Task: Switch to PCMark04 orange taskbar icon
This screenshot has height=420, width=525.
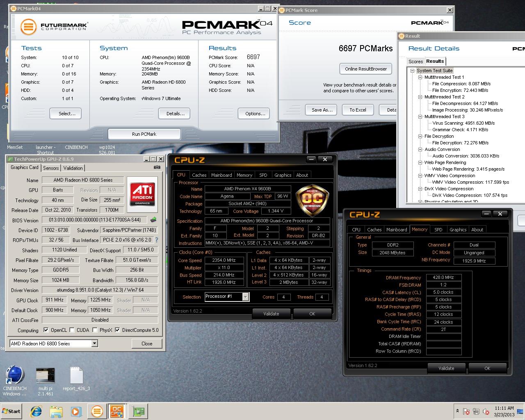Action: (97, 411)
